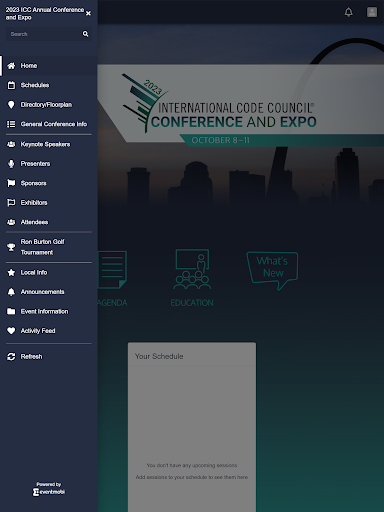Tap the Agenda document icon

(112, 270)
